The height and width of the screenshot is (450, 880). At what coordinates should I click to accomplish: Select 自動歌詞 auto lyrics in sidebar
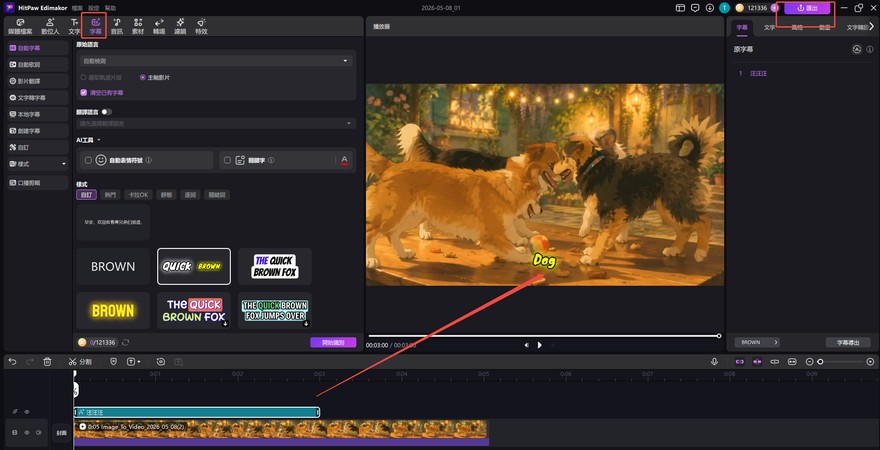point(38,65)
